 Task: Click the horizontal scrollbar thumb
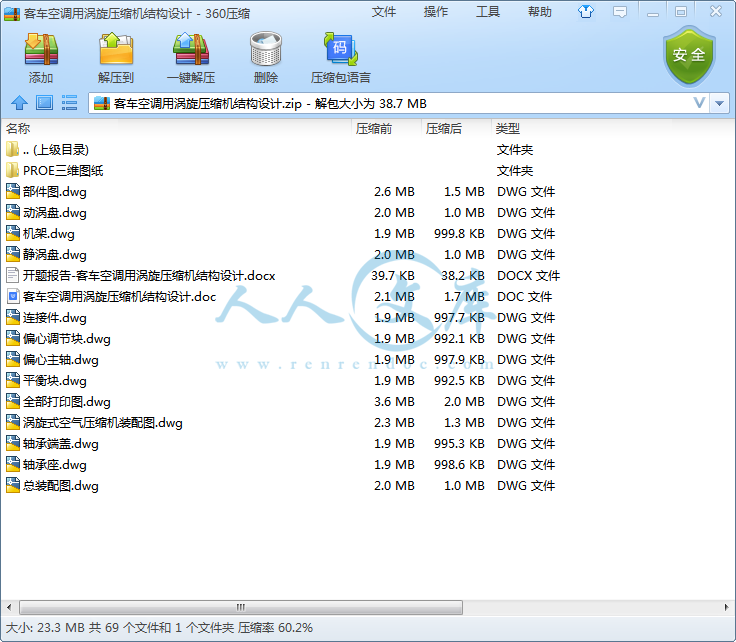(x=241, y=607)
